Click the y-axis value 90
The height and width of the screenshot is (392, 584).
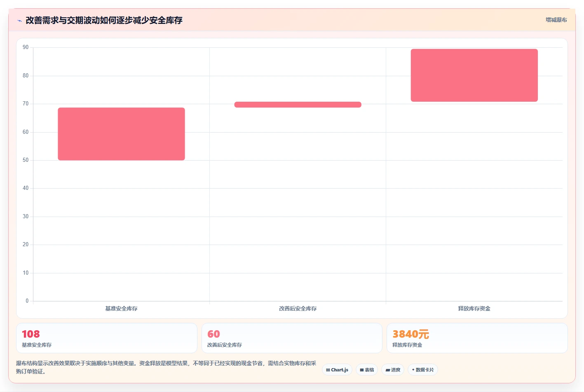pos(26,47)
